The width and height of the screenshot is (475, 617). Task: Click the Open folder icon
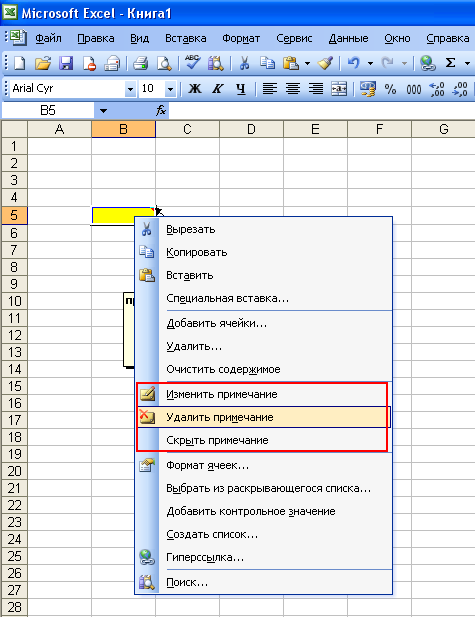(x=43, y=63)
